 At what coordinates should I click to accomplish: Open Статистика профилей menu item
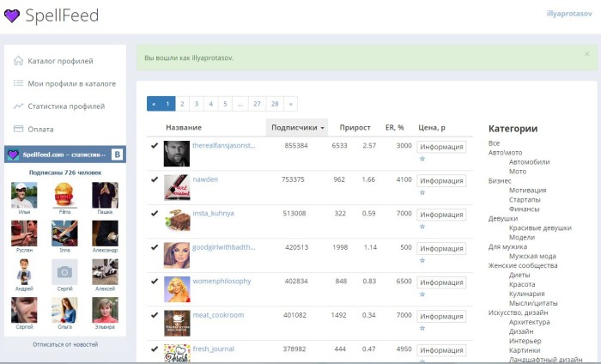(x=66, y=106)
